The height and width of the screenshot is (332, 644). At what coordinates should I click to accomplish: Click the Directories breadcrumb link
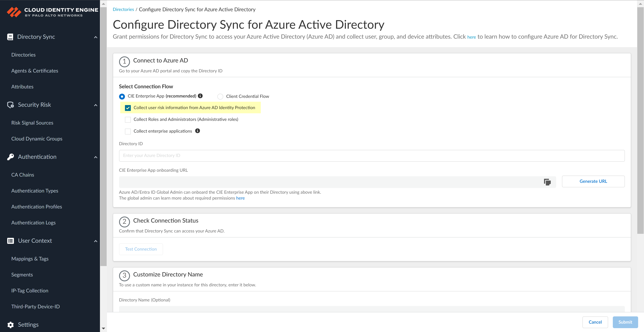tap(123, 9)
